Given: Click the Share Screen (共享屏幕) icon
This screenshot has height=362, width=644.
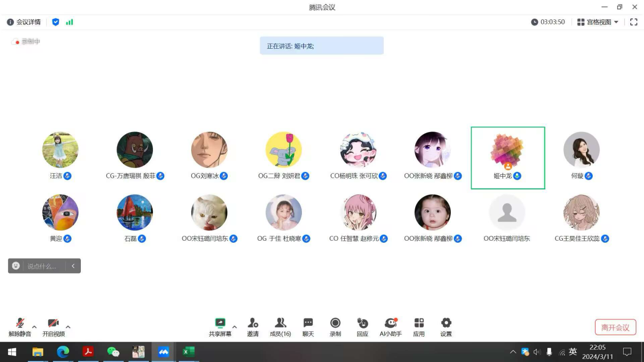Looking at the screenshot, I should coord(220,323).
